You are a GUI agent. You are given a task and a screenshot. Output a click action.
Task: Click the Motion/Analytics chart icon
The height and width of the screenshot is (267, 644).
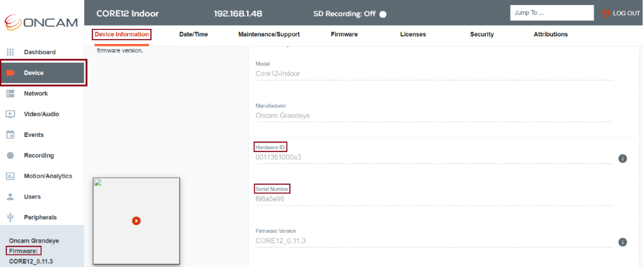[x=11, y=176]
